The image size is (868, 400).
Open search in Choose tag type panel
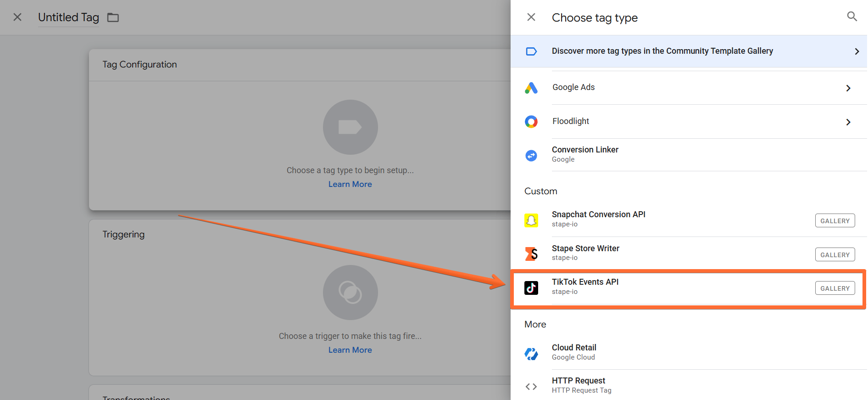(x=851, y=17)
